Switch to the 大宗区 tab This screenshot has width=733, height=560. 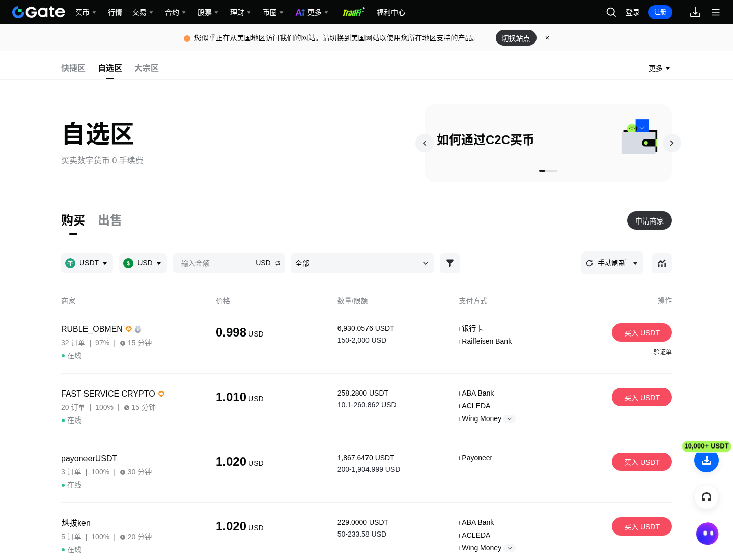pos(147,68)
